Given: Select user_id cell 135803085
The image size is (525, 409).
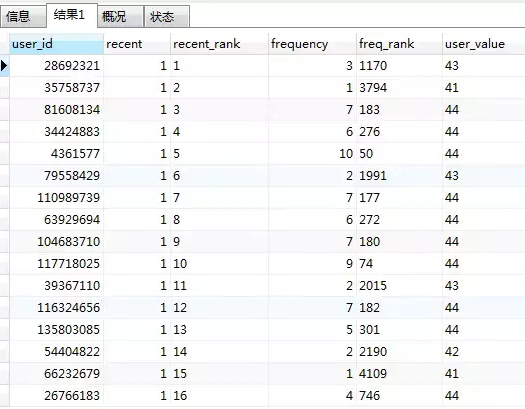Looking at the screenshot, I should pos(56,330).
